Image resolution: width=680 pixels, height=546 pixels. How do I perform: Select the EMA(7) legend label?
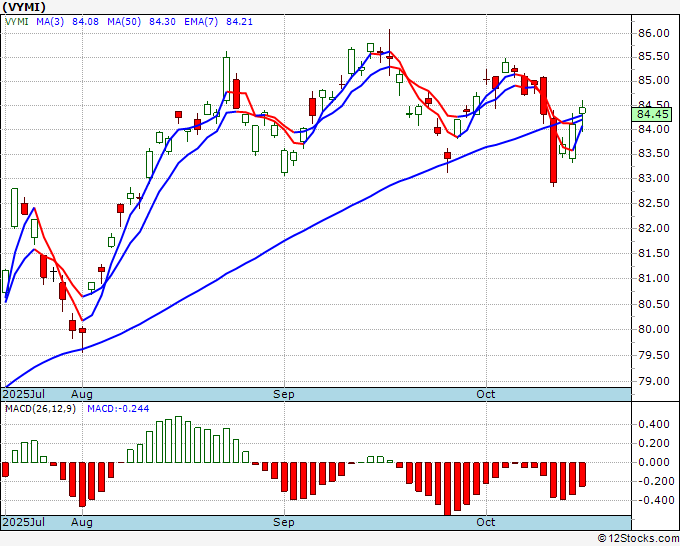(x=201, y=22)
